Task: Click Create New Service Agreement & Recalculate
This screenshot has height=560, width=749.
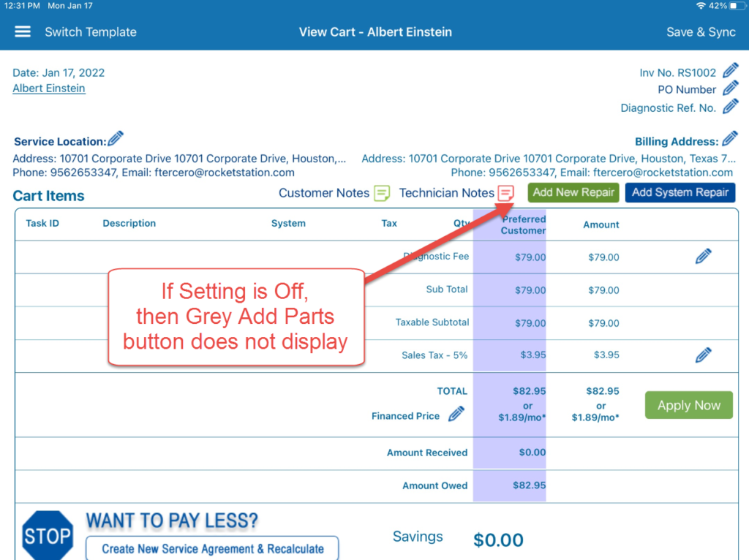Action: (212, 548)
